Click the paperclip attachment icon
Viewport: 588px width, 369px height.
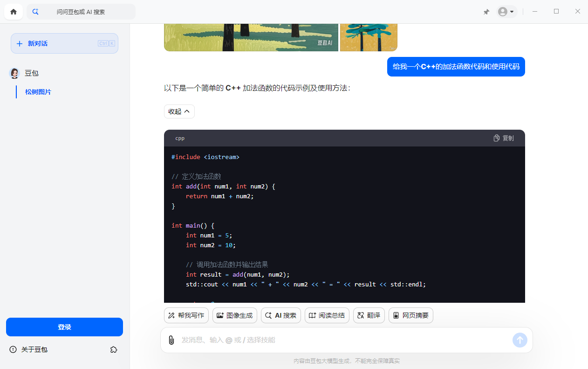171,340
